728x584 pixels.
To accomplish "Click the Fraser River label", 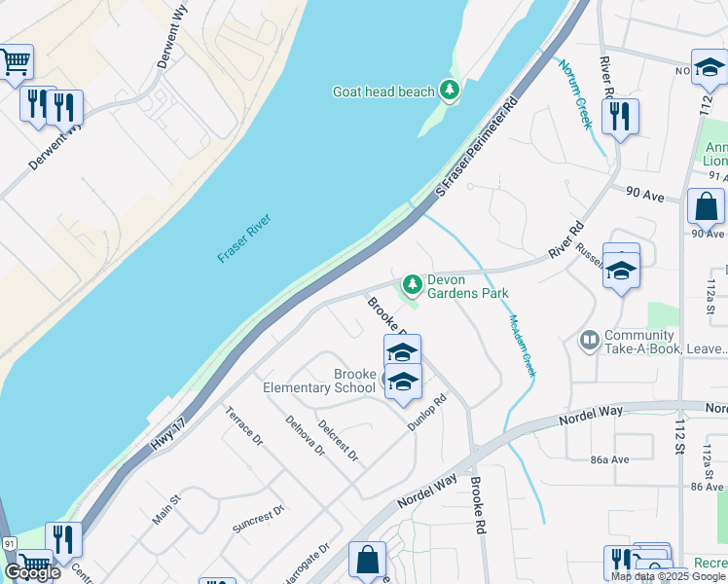I will click(x=244, y=238).
